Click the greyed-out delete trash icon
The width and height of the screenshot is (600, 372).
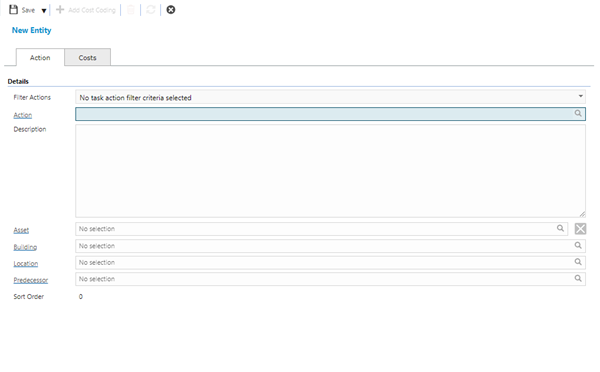coord(130,10)
